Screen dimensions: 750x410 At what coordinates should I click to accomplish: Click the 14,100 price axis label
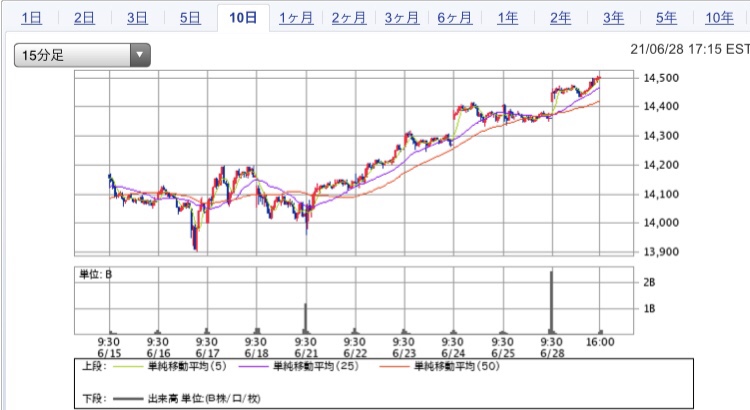[x=661, y=194]
